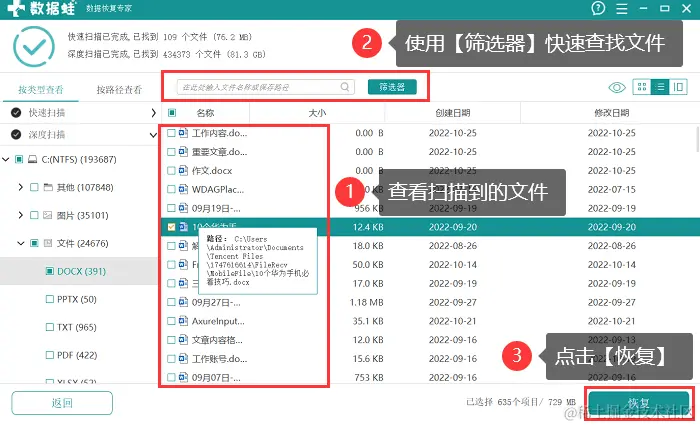Check the PDF (422) checkbox
This screenshot has width=700, height=426.
tap(50, 355)
